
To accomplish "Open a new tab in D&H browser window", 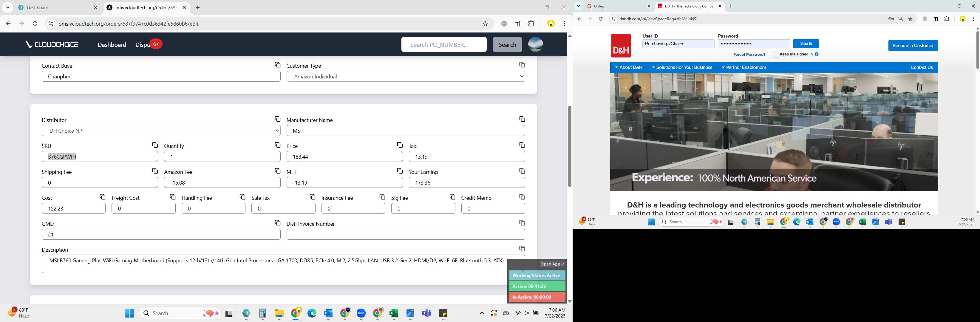I will point(730,6).
